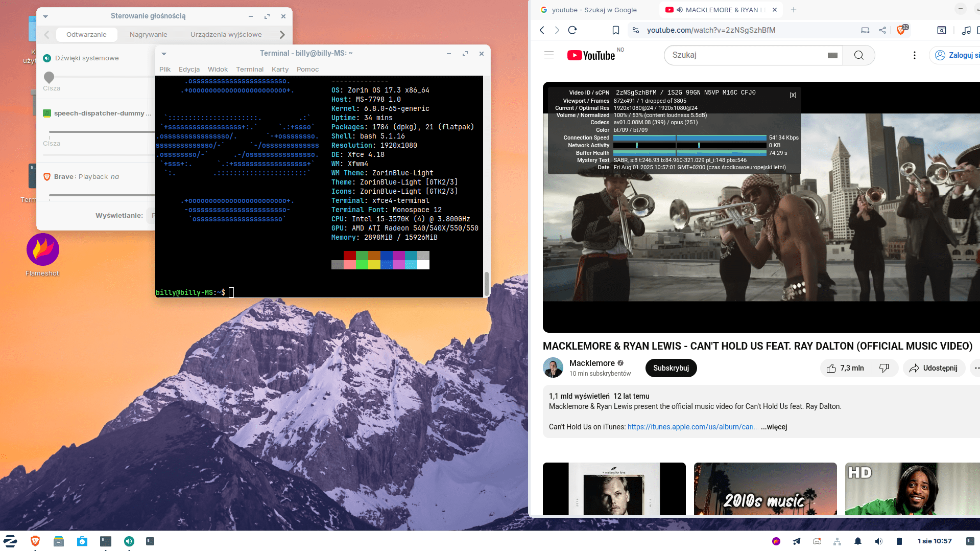980x551 pixels.
Task: Open the network tray icon
Action: [x=837, y=541]
